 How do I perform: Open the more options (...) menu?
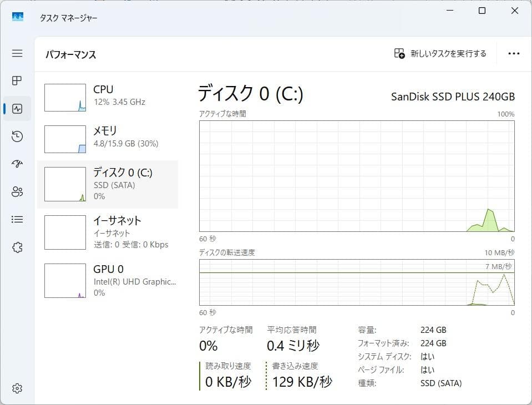click(513, 53)
